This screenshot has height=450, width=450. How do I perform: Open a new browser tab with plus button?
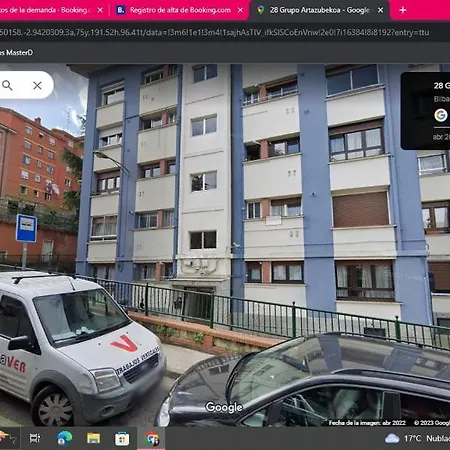[x=403, y=10]
